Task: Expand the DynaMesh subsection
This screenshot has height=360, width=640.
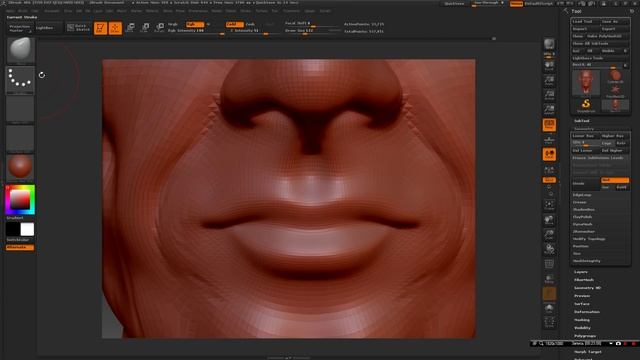Action: click(582, 224)
